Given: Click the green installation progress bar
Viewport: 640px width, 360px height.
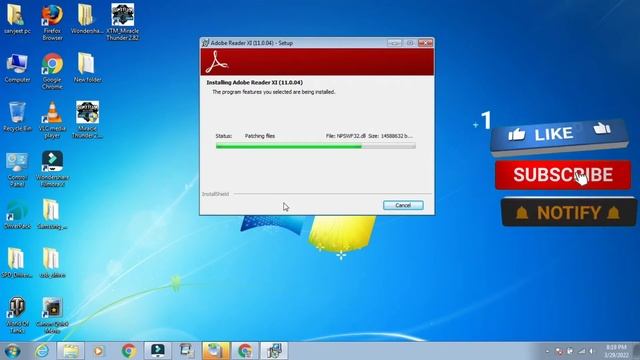Looking at the screenshot, I should pos(316,146).
